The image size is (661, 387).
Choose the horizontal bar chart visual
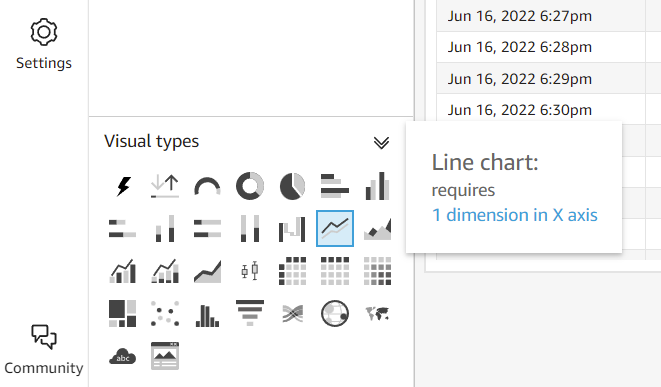(x=335, y=186)
